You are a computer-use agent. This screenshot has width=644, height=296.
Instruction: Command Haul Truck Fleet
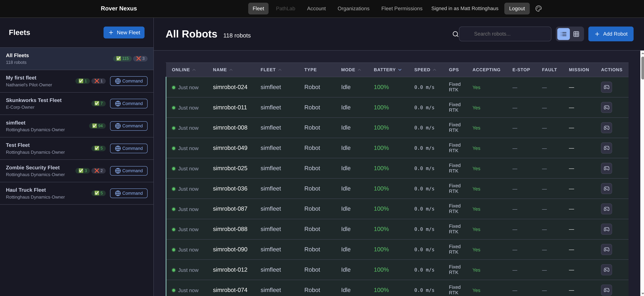[129, 193]
